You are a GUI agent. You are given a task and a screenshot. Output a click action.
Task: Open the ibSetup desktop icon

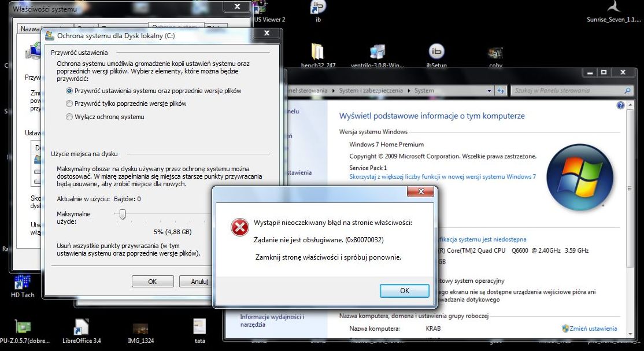tap(436, 56)
